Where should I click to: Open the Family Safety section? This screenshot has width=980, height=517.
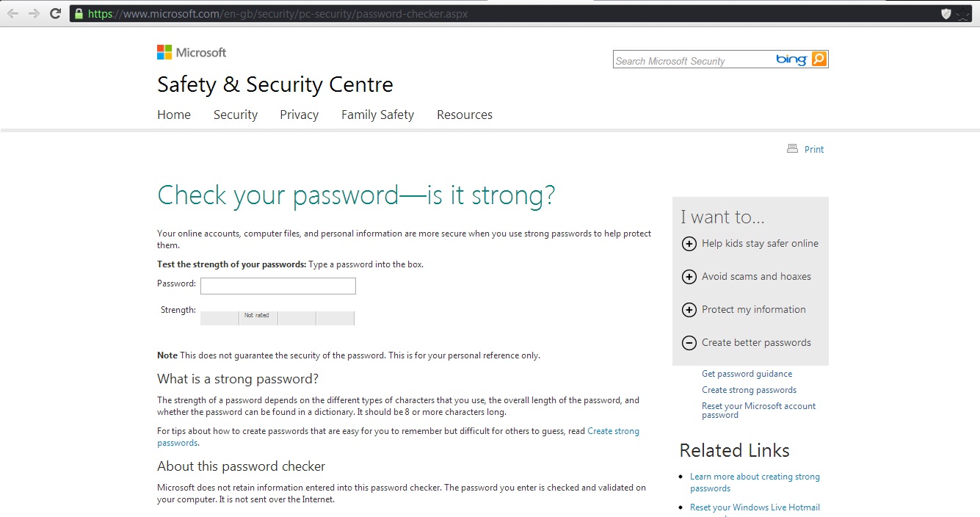[x=377, y=115]
